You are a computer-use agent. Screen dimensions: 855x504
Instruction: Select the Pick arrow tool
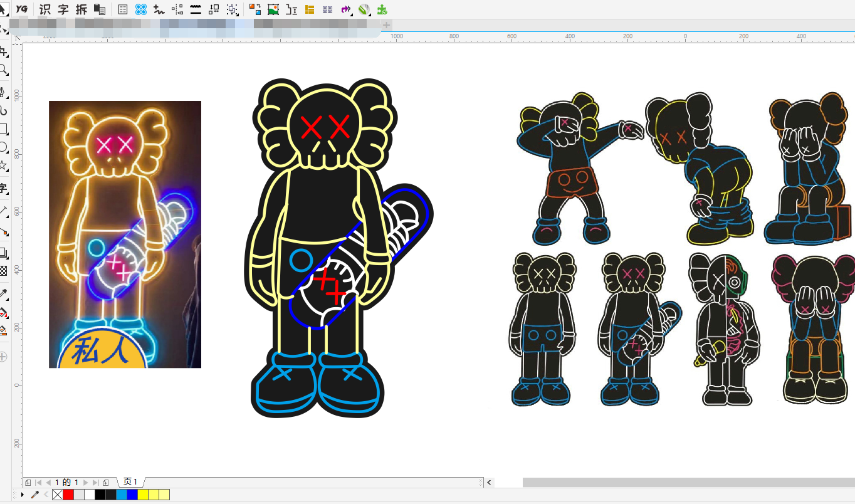click(x=3, y=9)
